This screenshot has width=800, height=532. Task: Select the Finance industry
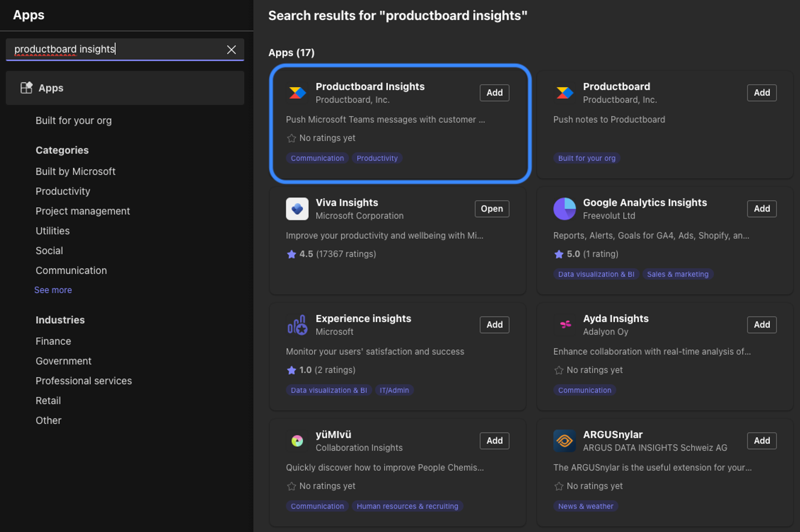[x=53, y=341]
